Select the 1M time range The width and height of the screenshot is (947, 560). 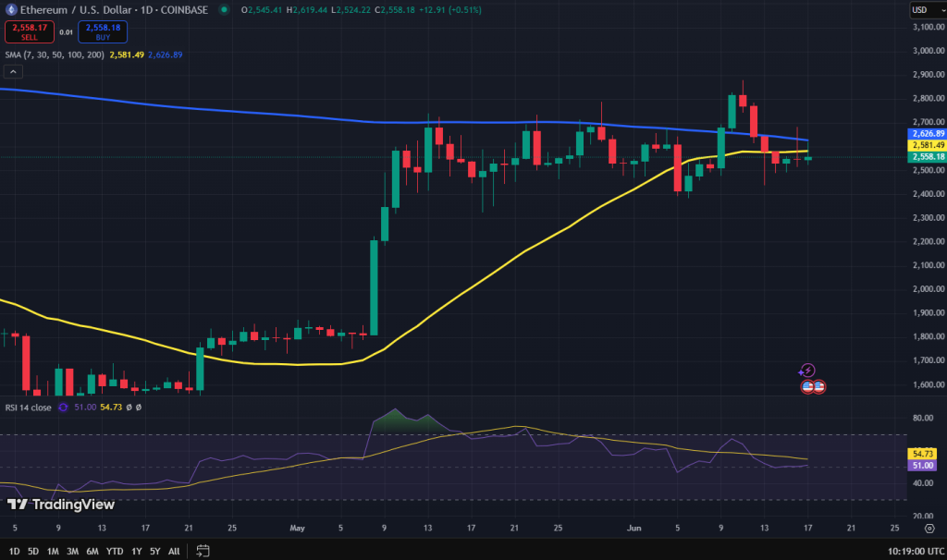[53, 551]
